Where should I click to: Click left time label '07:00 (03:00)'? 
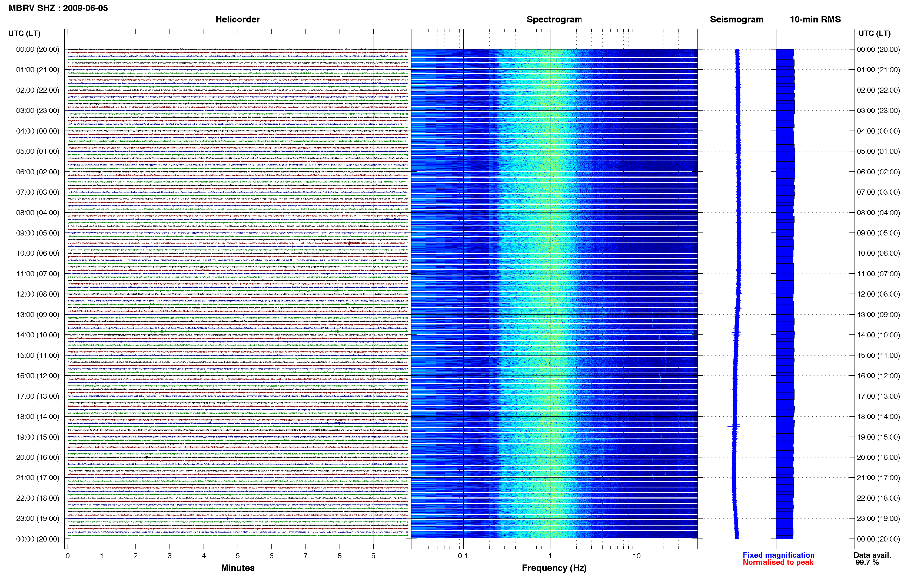pyautogui.click(x=38, y=192)
